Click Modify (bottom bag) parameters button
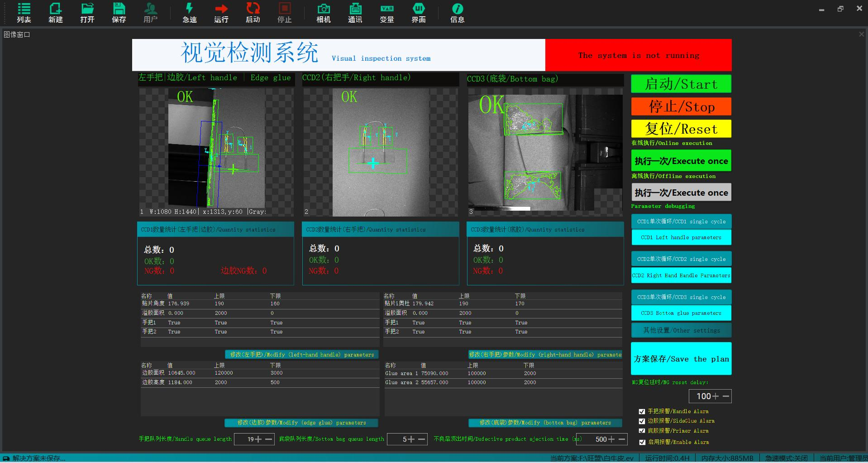This screenshot has width=868, height=463. (545, 423)
